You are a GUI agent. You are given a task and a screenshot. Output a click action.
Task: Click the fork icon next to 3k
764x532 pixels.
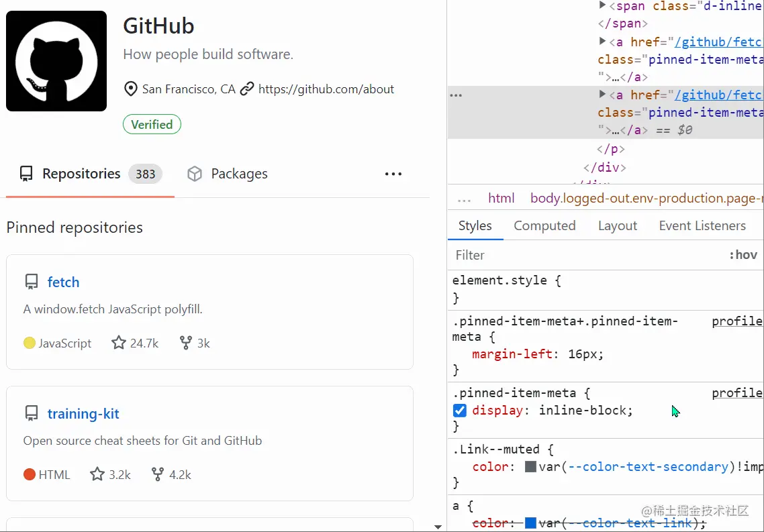pyautogui.click(x=186, y=343)
